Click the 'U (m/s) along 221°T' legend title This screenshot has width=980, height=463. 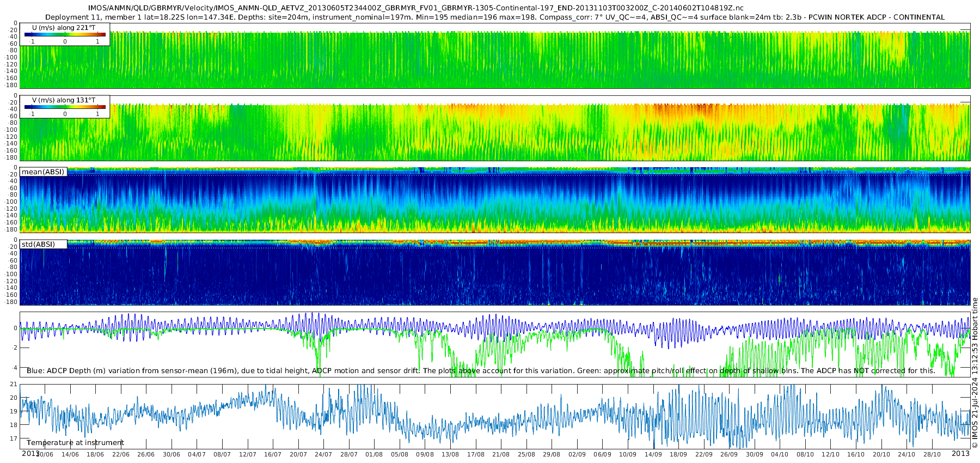pos(64,27)
